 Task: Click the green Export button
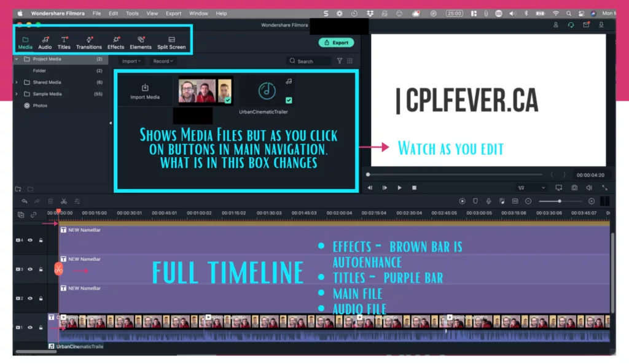point(336,42)
